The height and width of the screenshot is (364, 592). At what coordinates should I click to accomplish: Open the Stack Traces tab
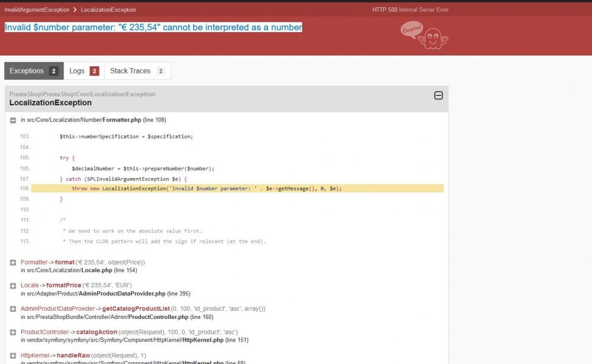tap(130, 70)
